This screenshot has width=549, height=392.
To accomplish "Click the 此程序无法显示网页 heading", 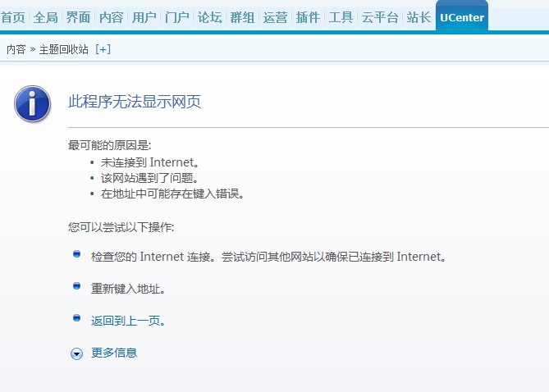I will click(135, 102).
